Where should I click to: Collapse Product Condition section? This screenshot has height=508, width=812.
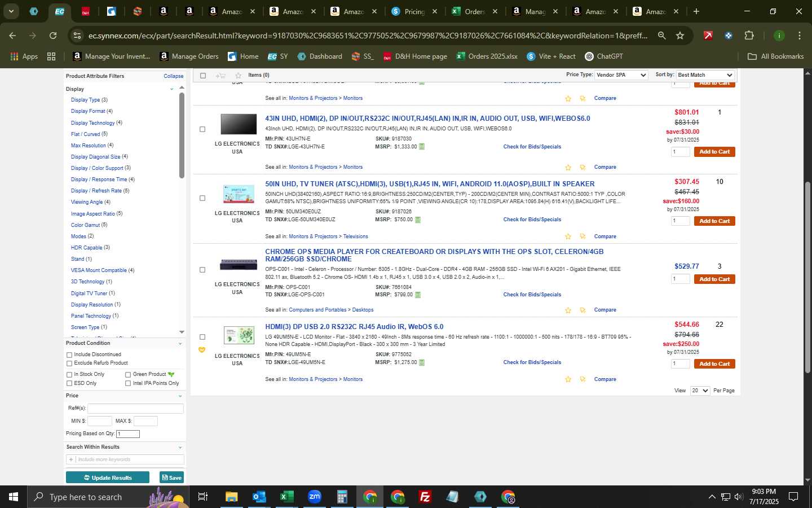pyautogui.click(x=180, y=344)
